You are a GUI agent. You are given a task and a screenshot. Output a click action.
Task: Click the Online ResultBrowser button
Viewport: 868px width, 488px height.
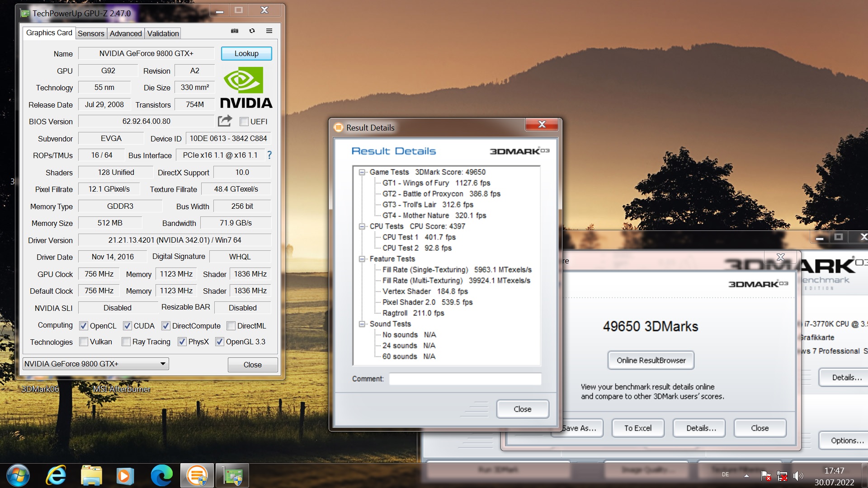tap(651, 360)
